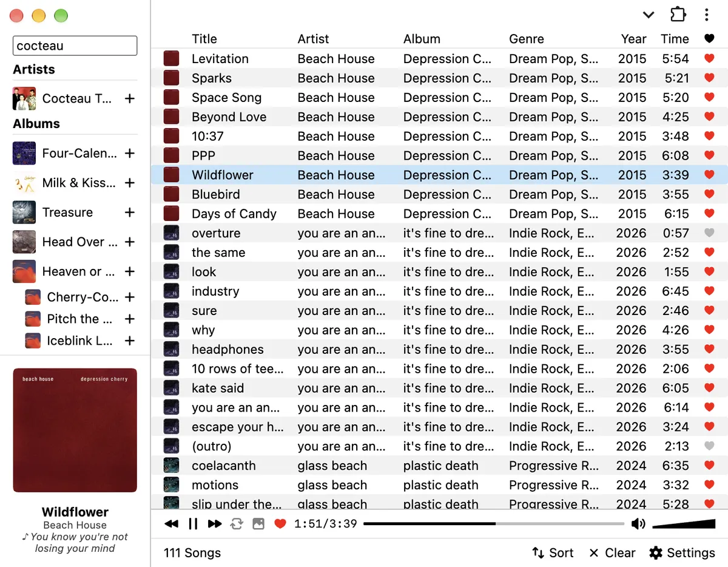Add Iceblink L... song with plus icon
Image resolution: width=728 pixels, height=567 pixels.
(x=129, y=341)
